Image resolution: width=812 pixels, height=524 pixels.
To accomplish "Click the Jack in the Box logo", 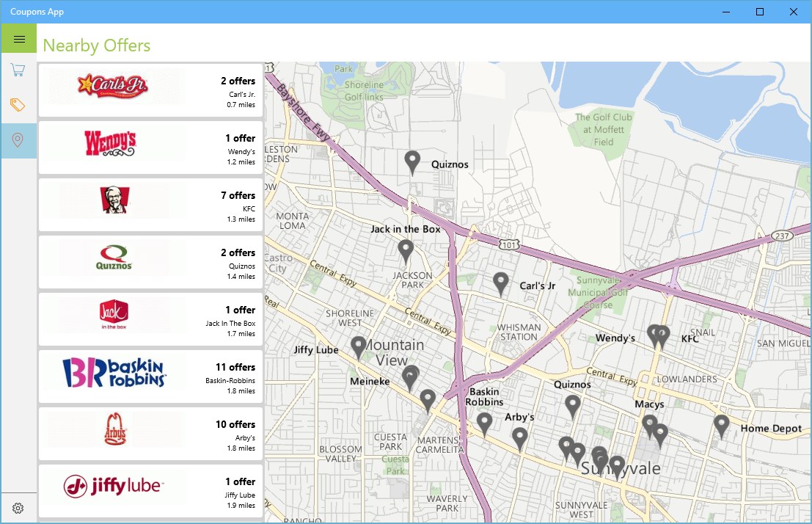I will pos(114,314).
